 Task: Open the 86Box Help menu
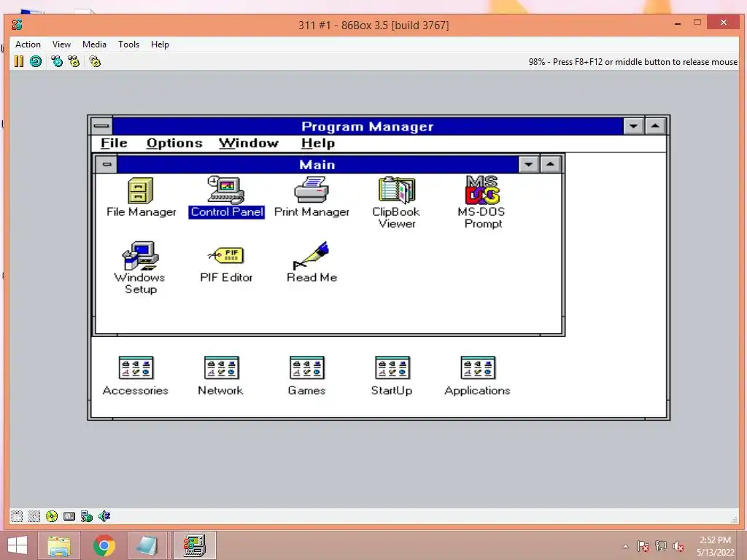(160, 44)
